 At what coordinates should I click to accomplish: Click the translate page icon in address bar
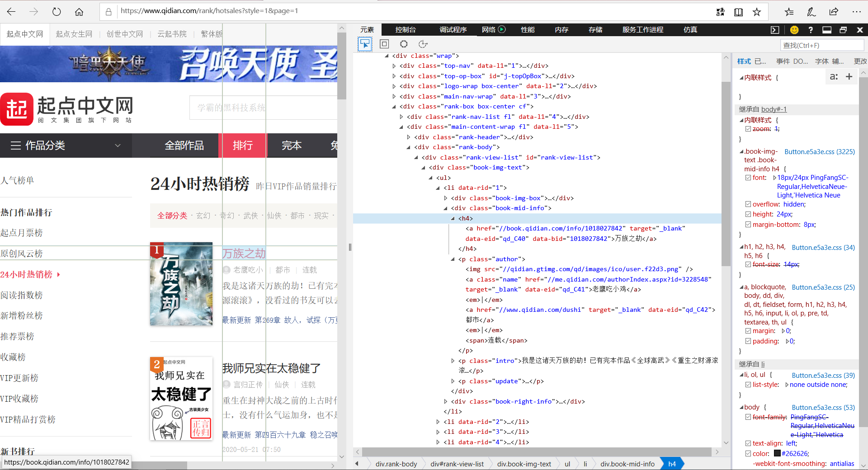(720, 12)
